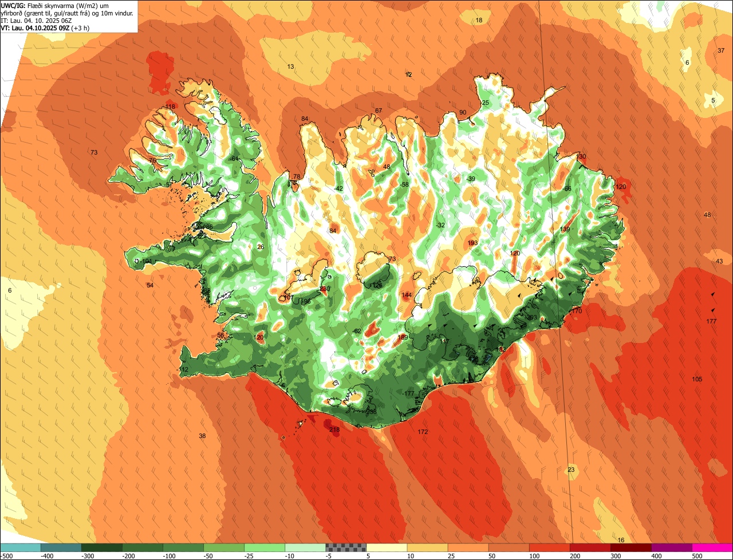Click the map value '105' over the eastern sea
The image size is (733, 560).
click(697, 379)
